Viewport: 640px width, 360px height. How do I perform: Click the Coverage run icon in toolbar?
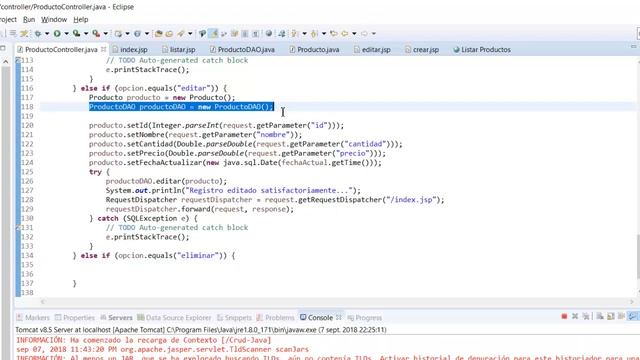(76, 33)
